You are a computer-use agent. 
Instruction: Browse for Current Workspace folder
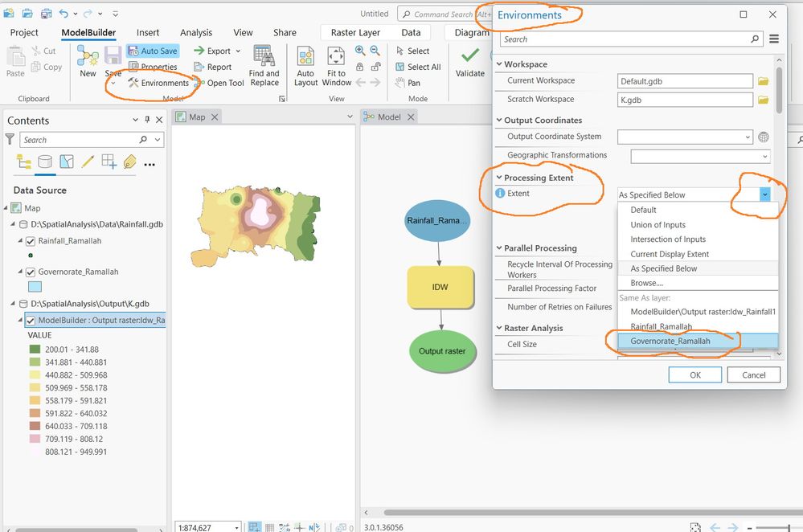763,81
